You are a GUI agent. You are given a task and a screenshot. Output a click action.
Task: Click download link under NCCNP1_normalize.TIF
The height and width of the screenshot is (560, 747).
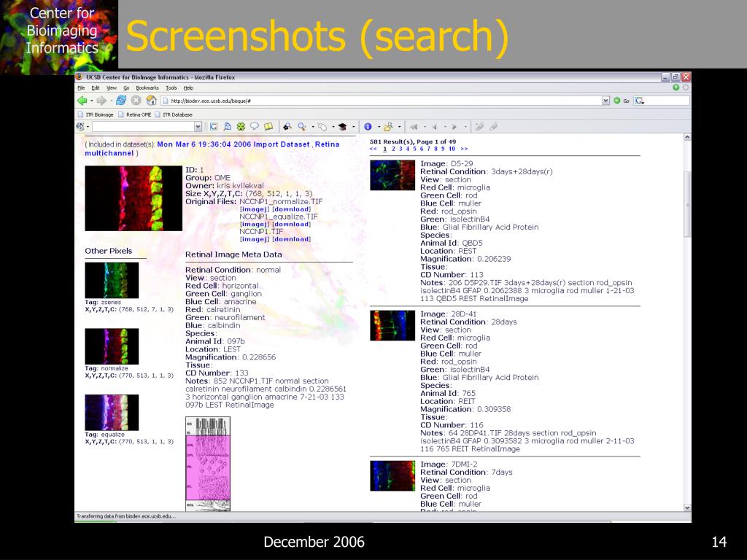pyautogui.click(x=291, y=209)
